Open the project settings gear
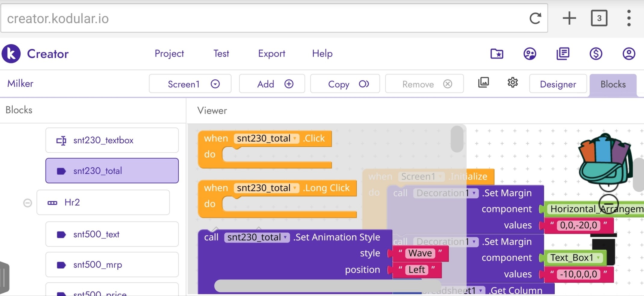644x296 pixels. pyautogui.click(x=513, y=82)
